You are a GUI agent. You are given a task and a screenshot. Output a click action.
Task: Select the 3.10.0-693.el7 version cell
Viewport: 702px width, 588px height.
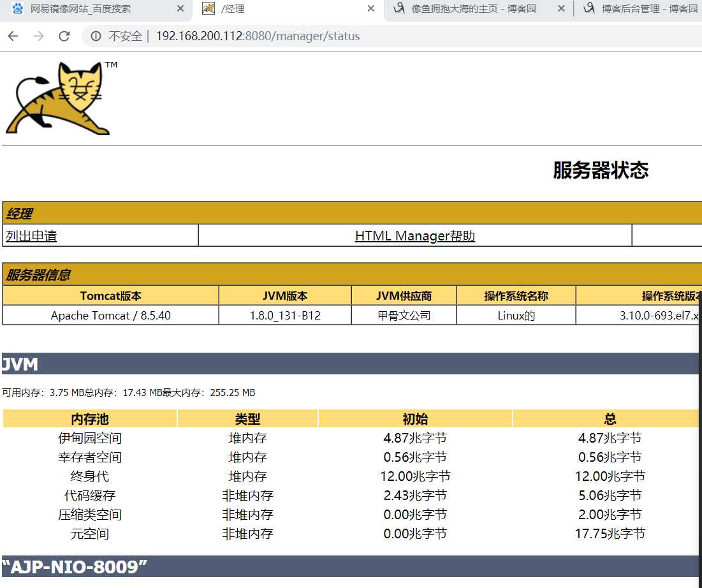click(639, 315)
